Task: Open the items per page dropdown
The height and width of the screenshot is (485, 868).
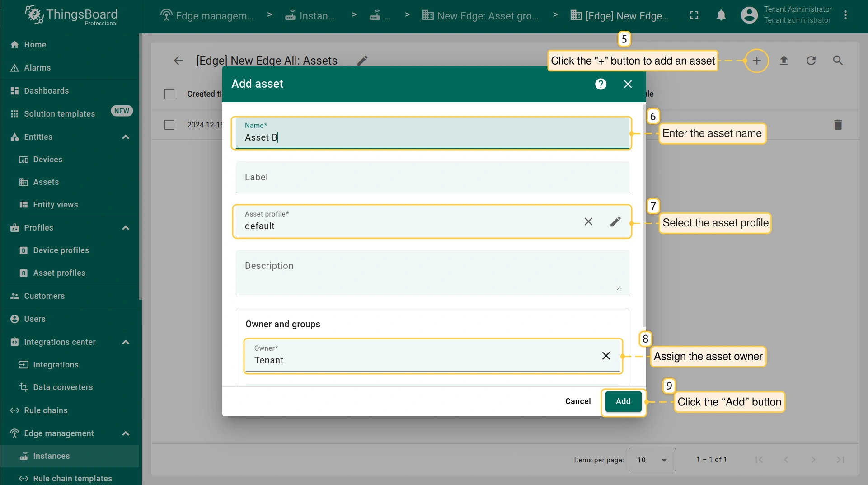Action: 652,460
